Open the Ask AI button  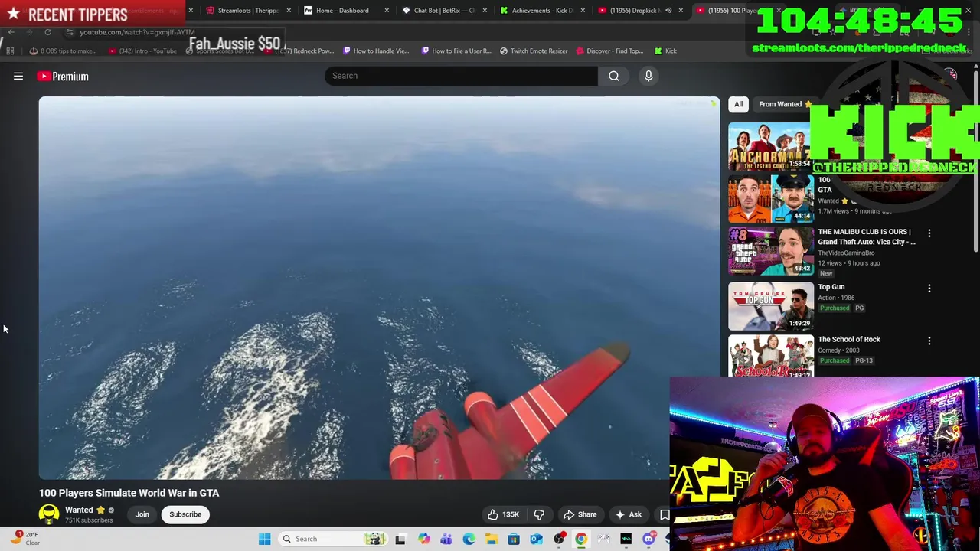pyautogui.click(x=629, y=514)
